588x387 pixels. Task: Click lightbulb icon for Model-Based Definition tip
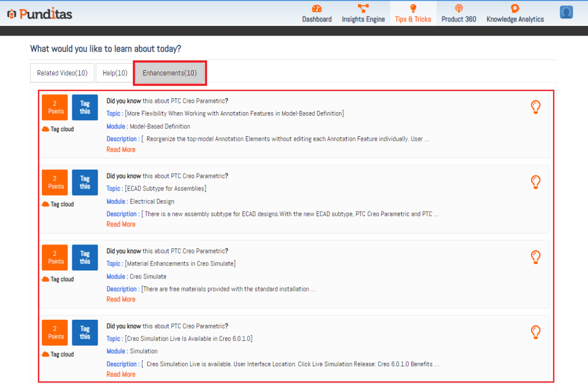coord(536,107)
